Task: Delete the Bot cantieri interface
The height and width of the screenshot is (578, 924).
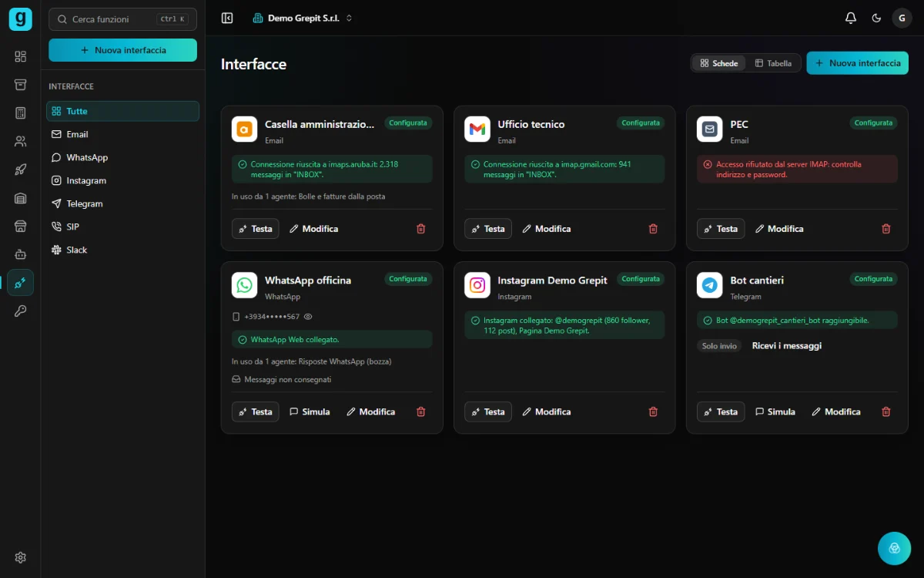Action: [885, 412]
